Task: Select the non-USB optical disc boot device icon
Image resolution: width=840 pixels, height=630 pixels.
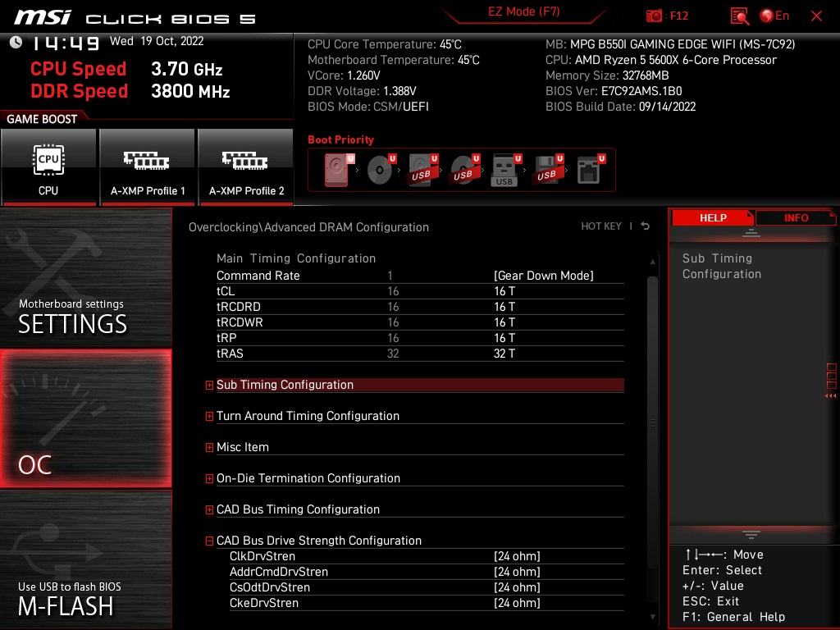Action: click(381, 169)
